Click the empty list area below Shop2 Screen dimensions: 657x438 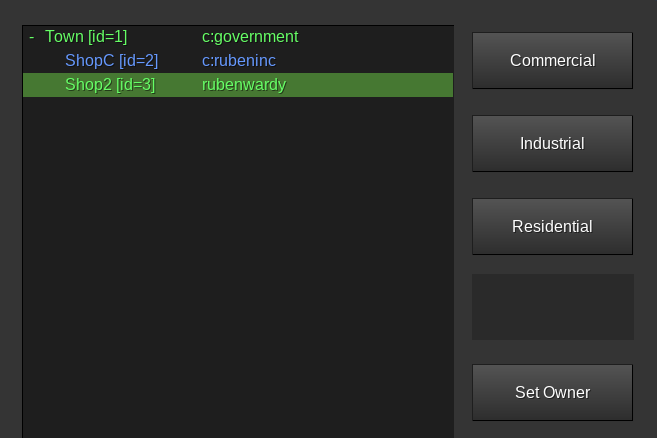click(238, 267)
